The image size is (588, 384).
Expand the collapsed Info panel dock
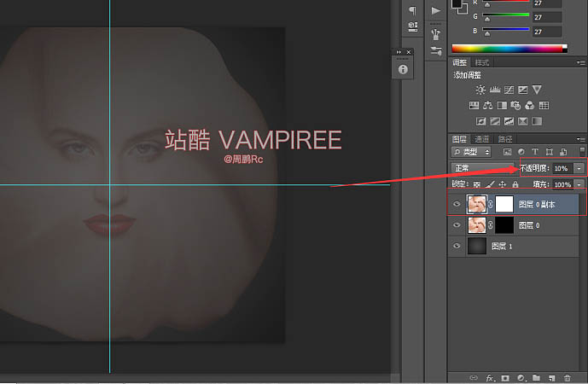[399, 52]
